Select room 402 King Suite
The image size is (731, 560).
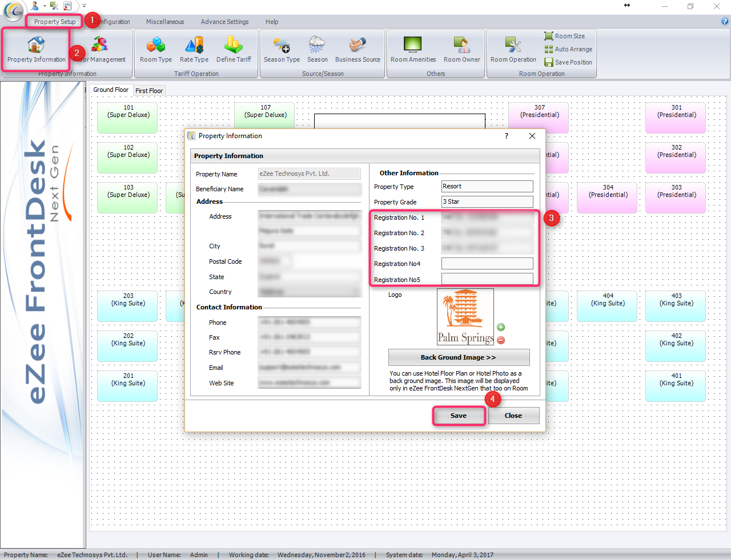tap(676, 346)
